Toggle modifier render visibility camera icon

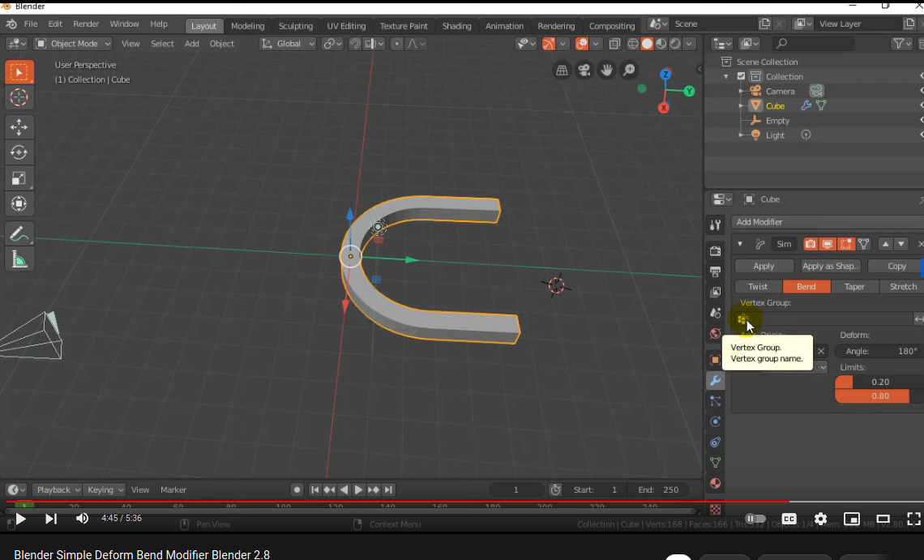point(810,244)
